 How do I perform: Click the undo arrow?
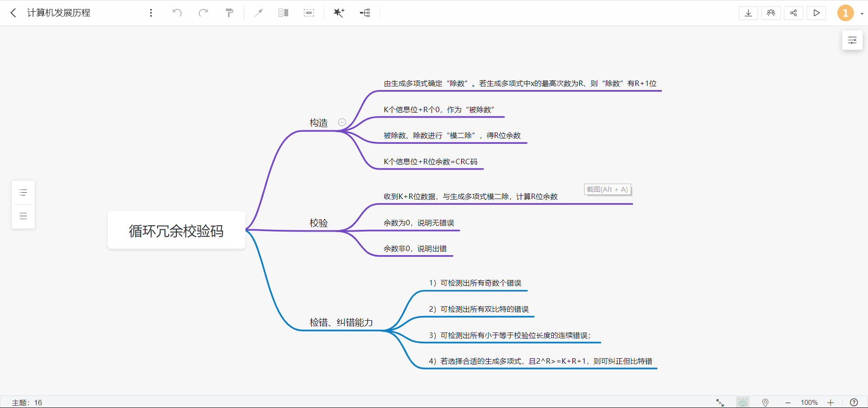point(177,13)
